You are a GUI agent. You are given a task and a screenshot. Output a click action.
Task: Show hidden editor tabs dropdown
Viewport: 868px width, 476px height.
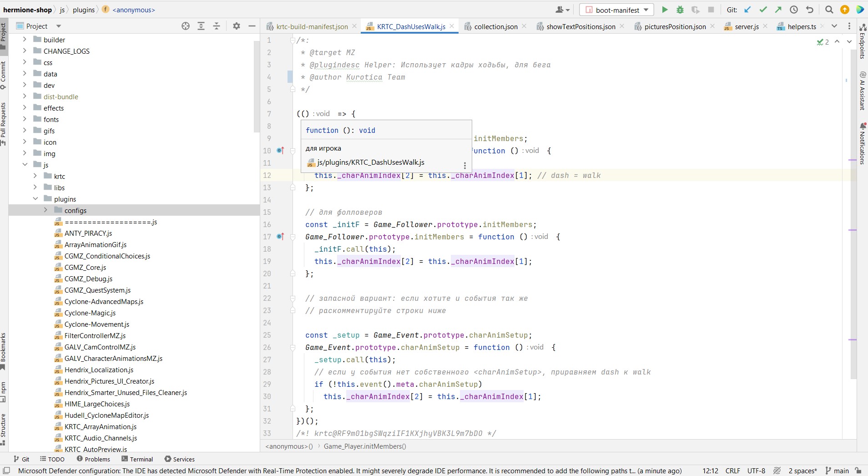(834, 26)
